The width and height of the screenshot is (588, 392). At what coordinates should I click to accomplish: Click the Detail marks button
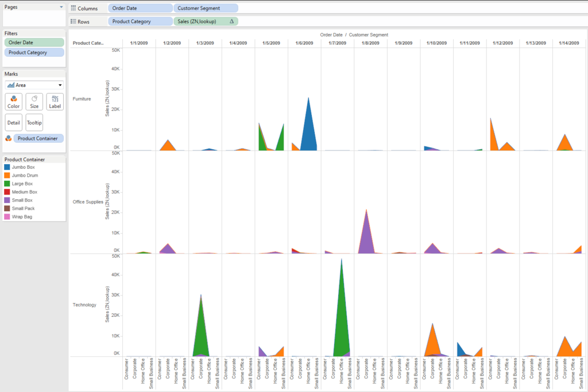[x=14, y=123]
